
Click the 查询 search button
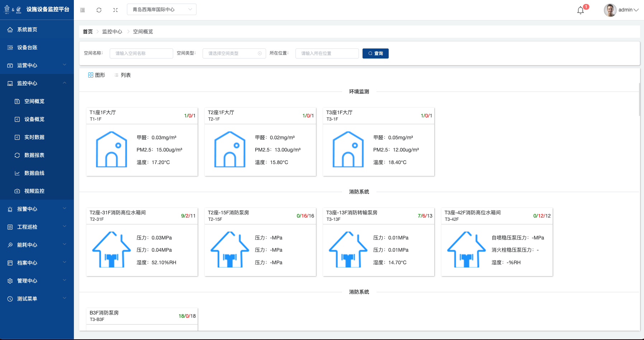pyautogui.click(x=375, y=53)
